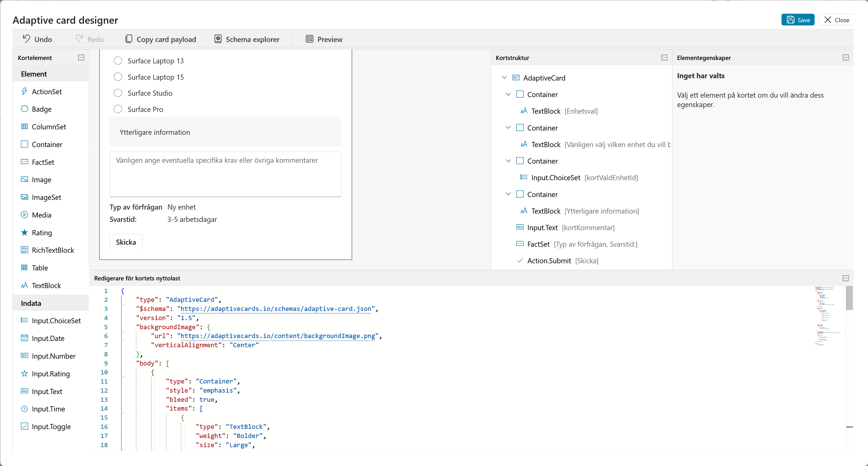Pick the Rating star icon
Image resolution: width=868 pixels, height=466 pixels.
pyautogui.click(x=24, y=232)
